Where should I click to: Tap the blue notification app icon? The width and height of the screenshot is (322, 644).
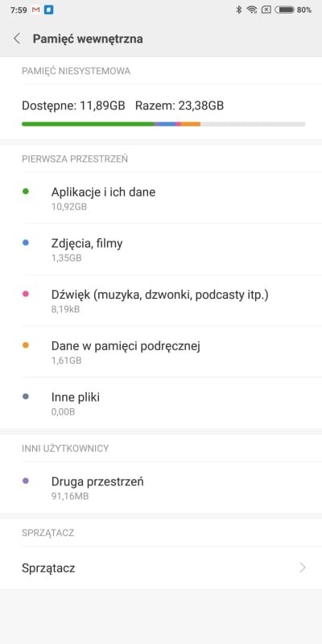click(x=49, y=10)
